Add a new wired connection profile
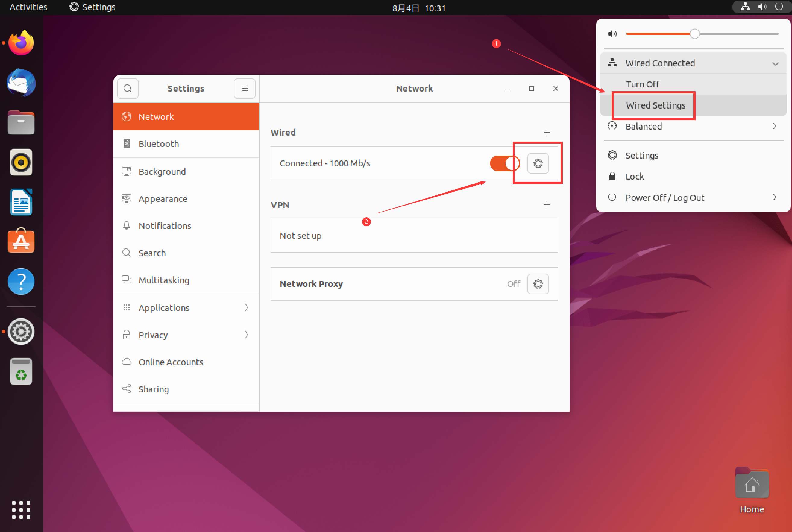 [x=546, y=132]
